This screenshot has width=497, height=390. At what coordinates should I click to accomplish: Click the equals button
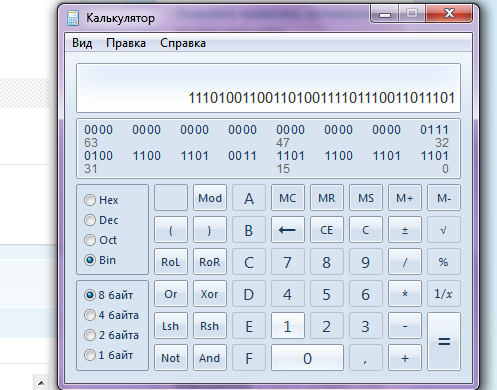click(x=444, y=341)
